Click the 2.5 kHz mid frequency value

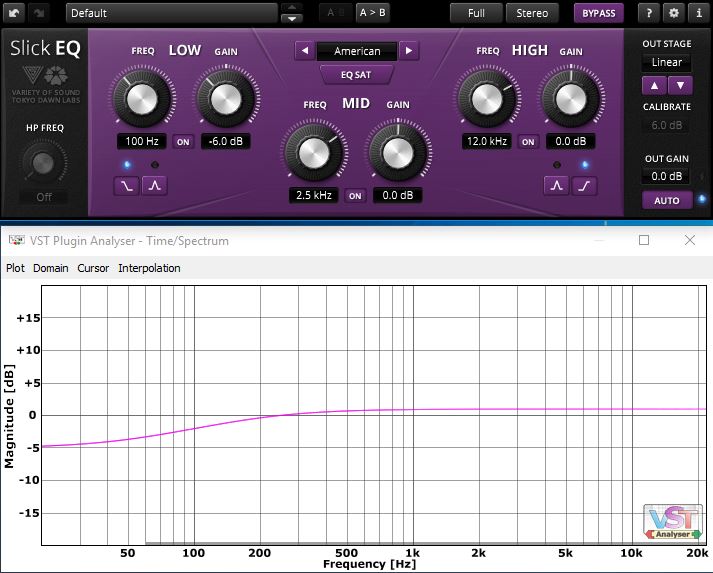314,196
